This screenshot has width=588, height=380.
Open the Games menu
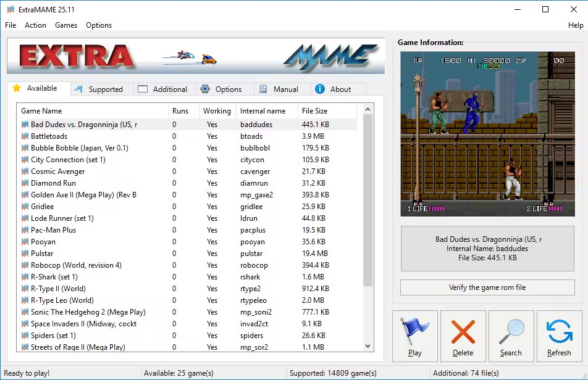pos(66,25)
